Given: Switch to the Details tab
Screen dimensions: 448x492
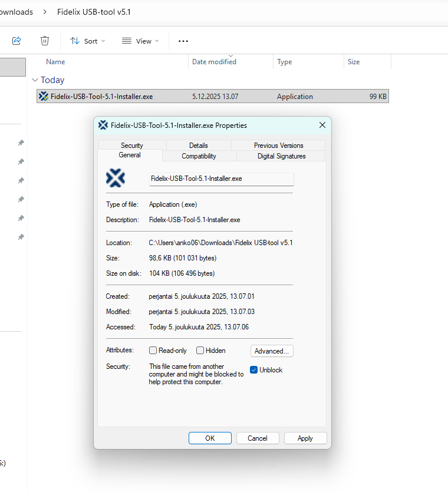Looking at the screenshot, I should pyautogui.click(x=199, y=146).
